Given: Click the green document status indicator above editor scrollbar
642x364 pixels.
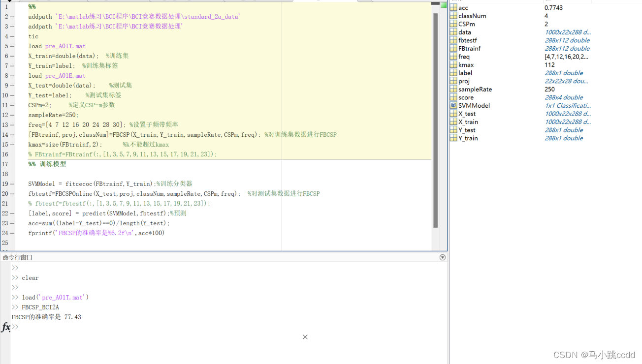Looking at the screenshot, I should click(x=443, y=4).
